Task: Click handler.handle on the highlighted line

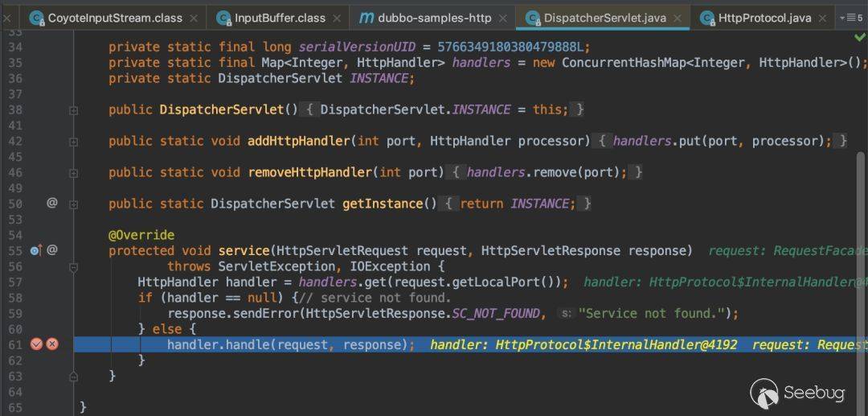Action: [x=219, y=345]
